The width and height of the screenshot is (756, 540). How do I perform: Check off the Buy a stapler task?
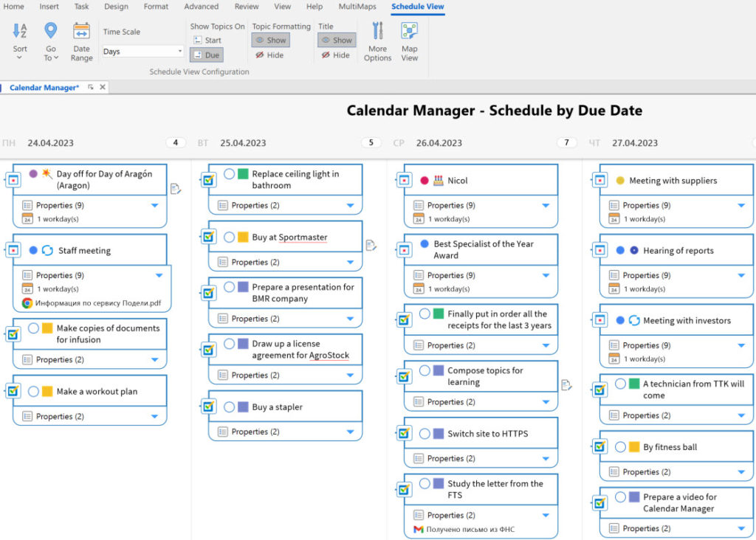[x=230, y=406]
